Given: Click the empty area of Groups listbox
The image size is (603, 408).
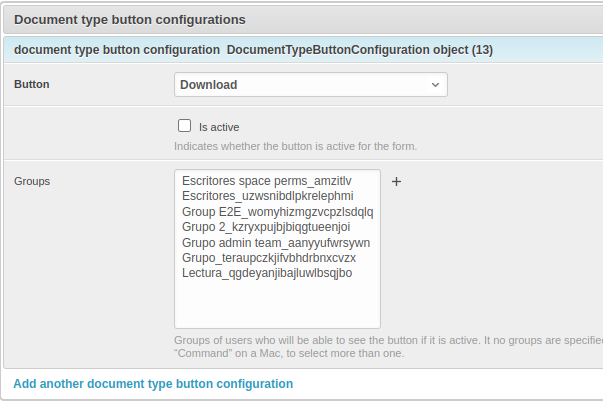Looking at the screenshot, I should click(277, 305).
